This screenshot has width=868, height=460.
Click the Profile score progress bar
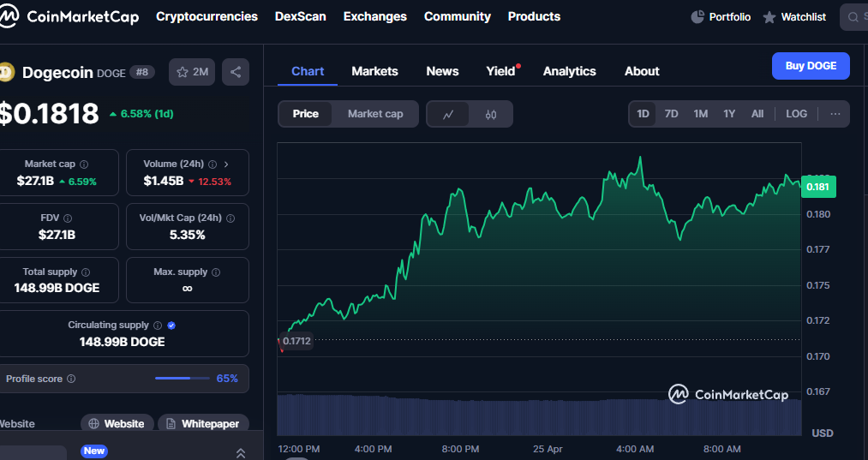coord(183,379)
